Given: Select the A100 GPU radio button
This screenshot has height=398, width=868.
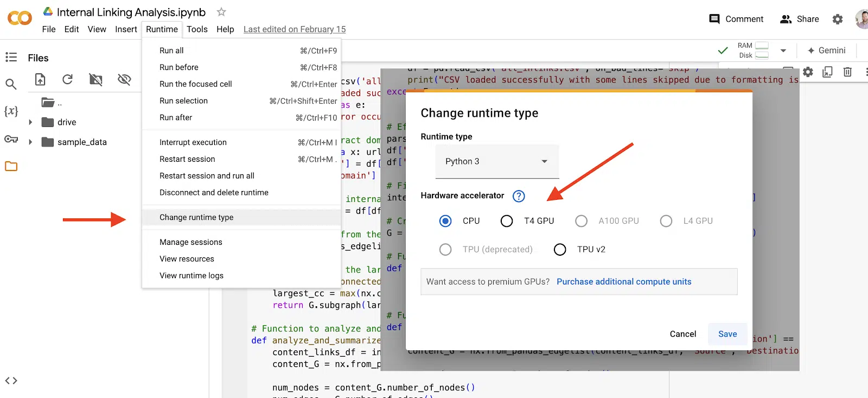Looking at the screenshot, I should point(582,221).
